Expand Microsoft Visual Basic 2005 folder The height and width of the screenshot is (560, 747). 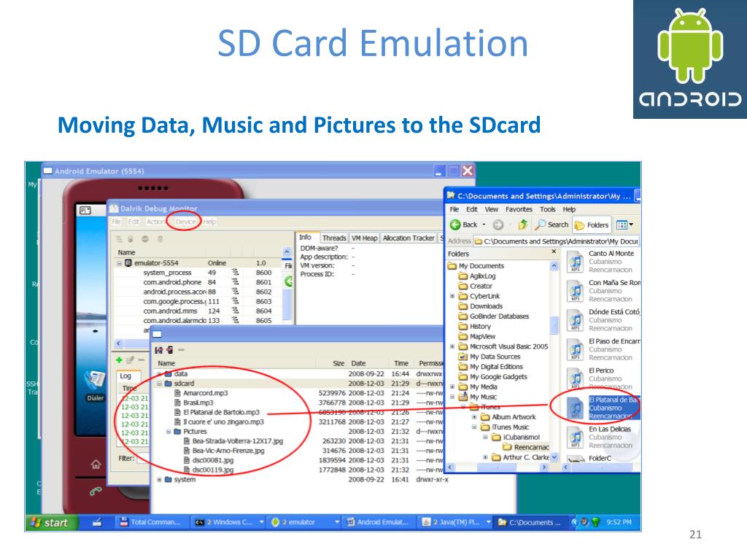click(x=452, y=346)
